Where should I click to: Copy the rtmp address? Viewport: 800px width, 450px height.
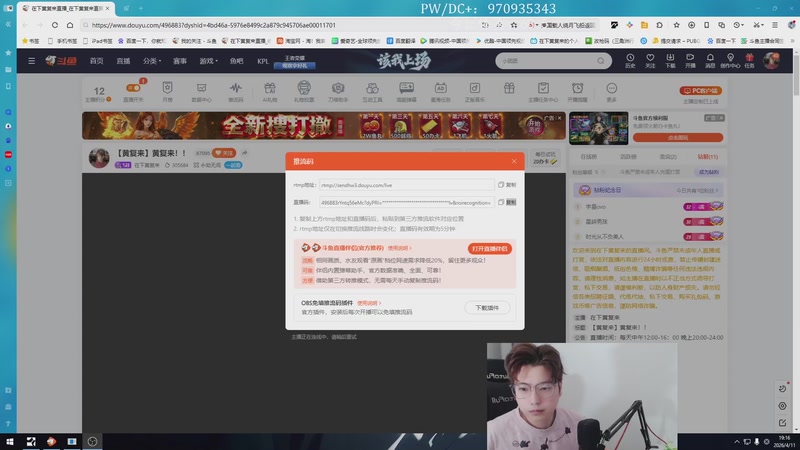(507, 185)
